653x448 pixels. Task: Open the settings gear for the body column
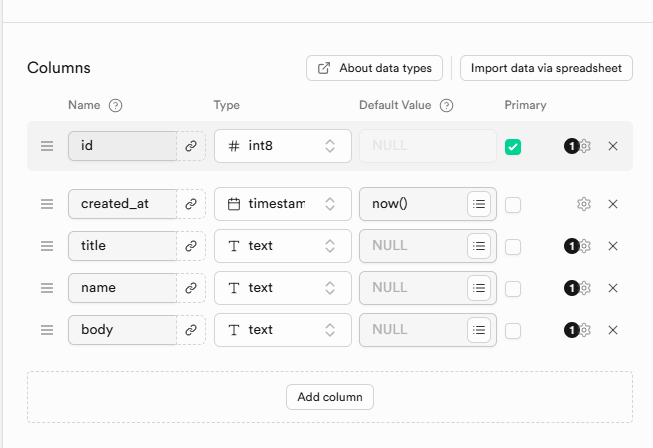[585, 330]
